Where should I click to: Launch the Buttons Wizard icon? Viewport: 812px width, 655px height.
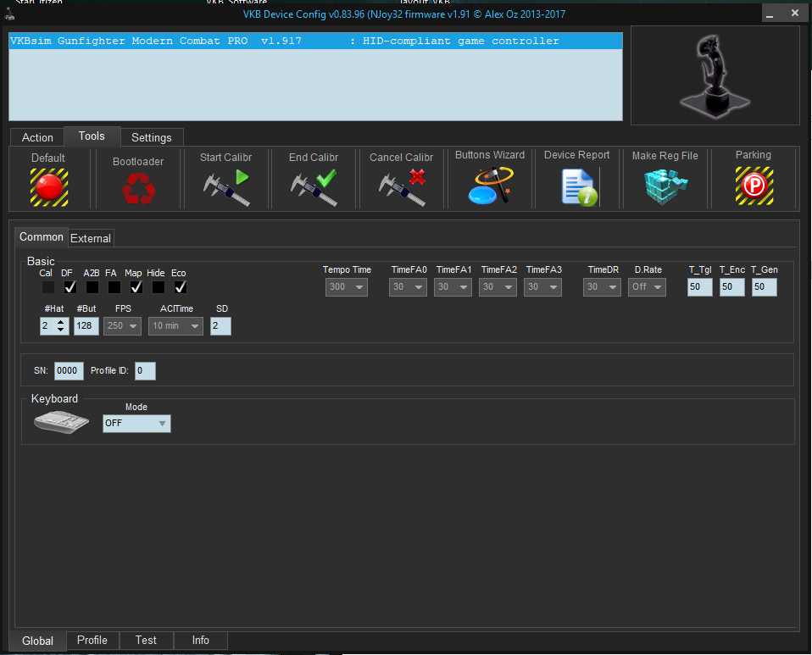[490, 185]
